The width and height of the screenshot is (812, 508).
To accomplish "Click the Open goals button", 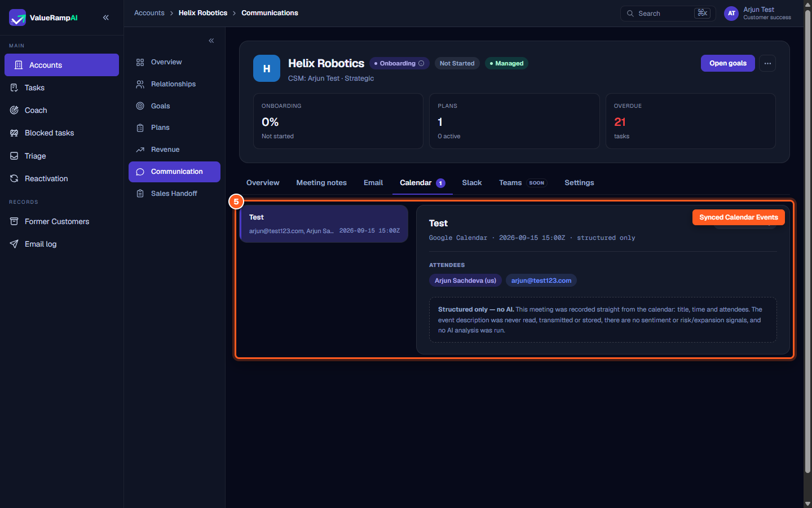I will click(x=728, y=63).
